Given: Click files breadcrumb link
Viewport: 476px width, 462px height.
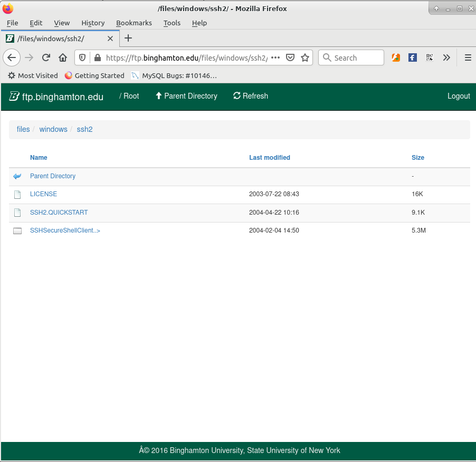Looking at the screenshot, I should point(23,129).
